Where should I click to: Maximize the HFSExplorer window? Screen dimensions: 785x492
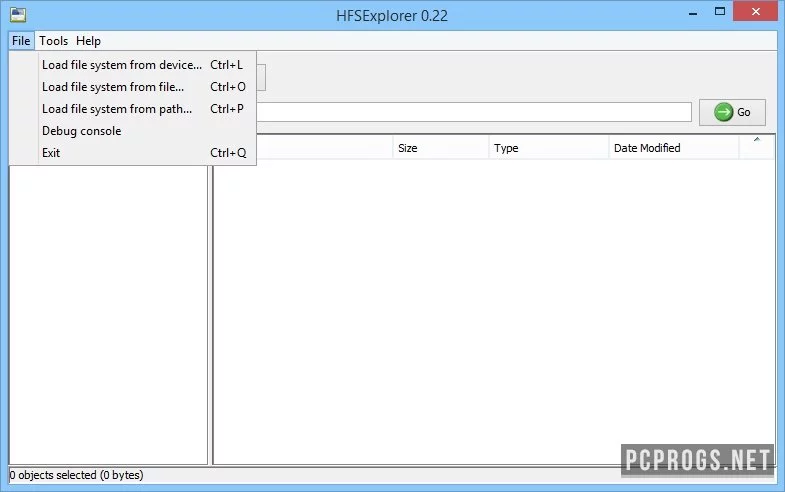pos(719,12)
